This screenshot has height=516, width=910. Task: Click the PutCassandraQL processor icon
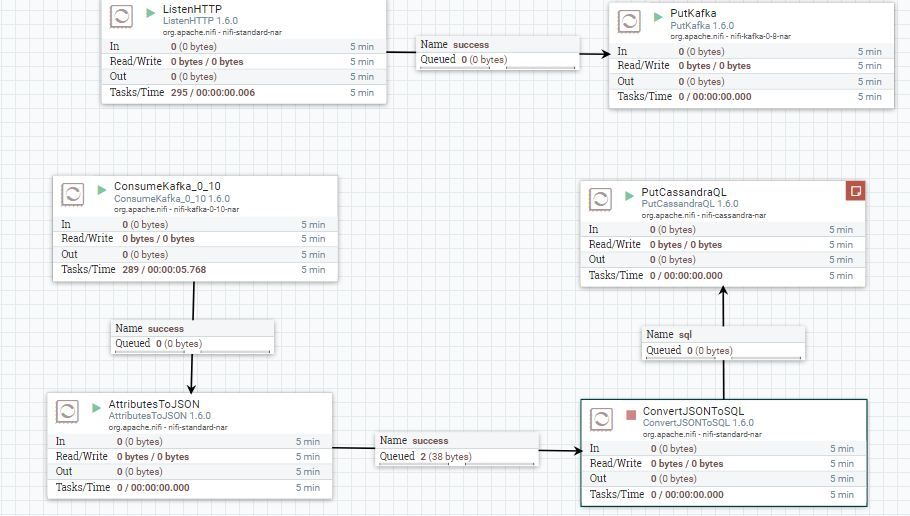pyautogui.click(x=600, y=199)
